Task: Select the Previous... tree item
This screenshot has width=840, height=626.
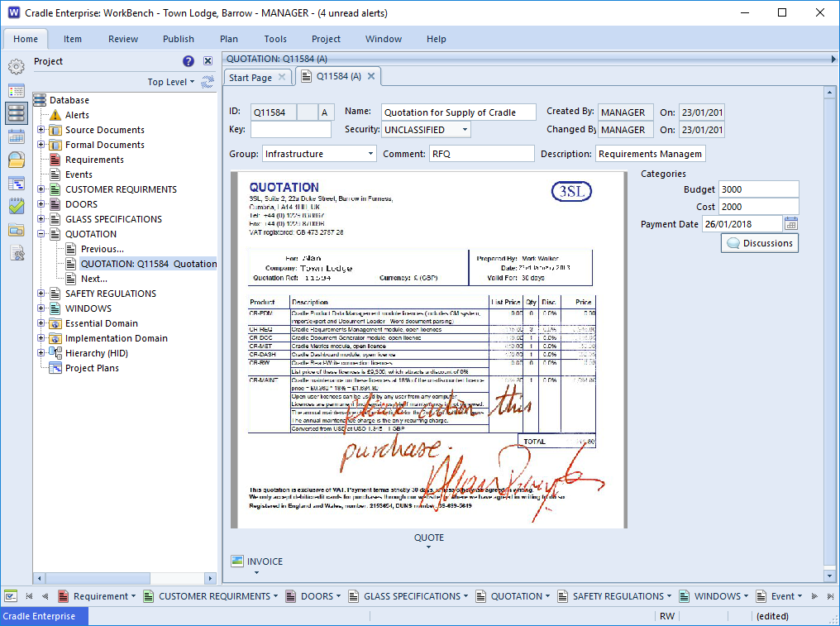Action: pyautogui.click(x=103, y=249)
